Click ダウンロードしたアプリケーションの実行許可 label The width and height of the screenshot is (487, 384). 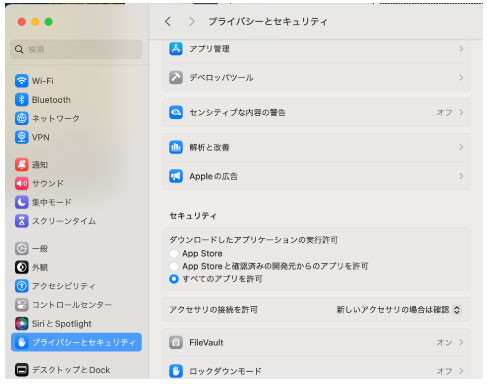point(254,240)
